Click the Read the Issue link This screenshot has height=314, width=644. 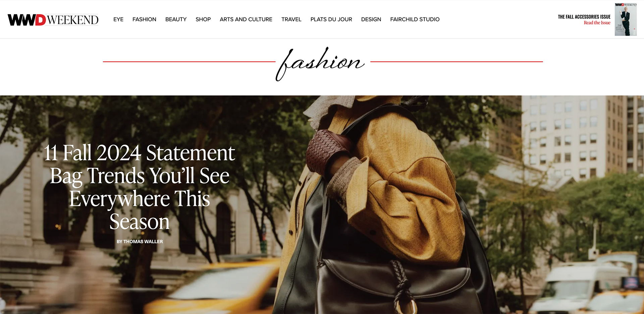(x=597, y=23)
